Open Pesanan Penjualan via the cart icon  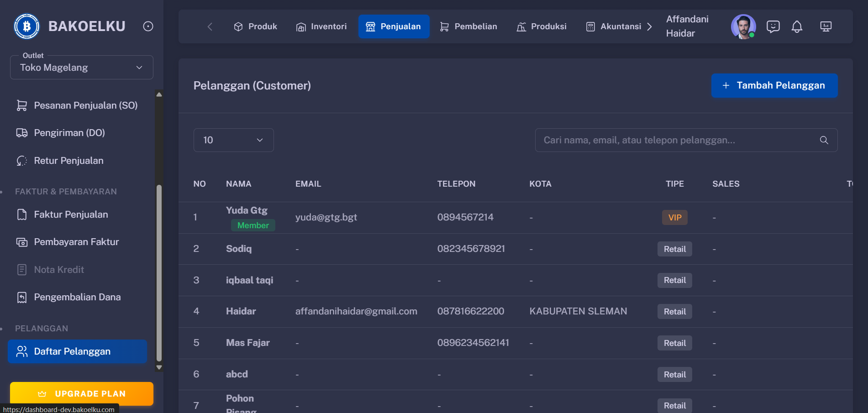[x=21, y=105]
